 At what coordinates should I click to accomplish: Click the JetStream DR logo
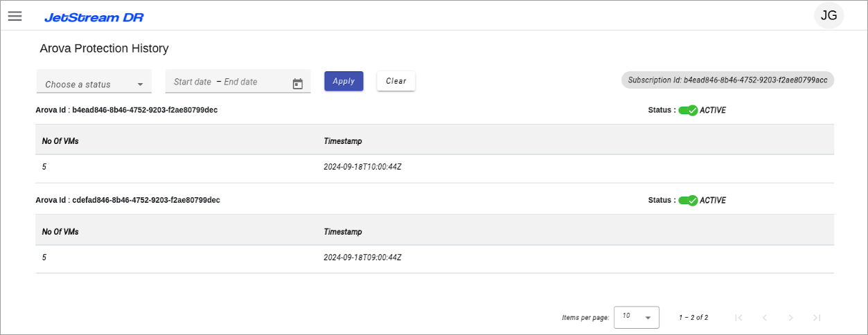click(94, 17)
